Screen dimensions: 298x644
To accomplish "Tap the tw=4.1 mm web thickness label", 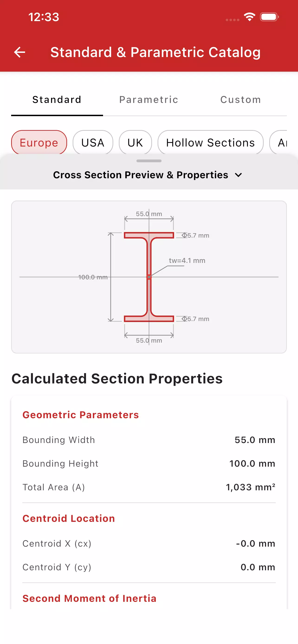I will click(x=187, y=261).
